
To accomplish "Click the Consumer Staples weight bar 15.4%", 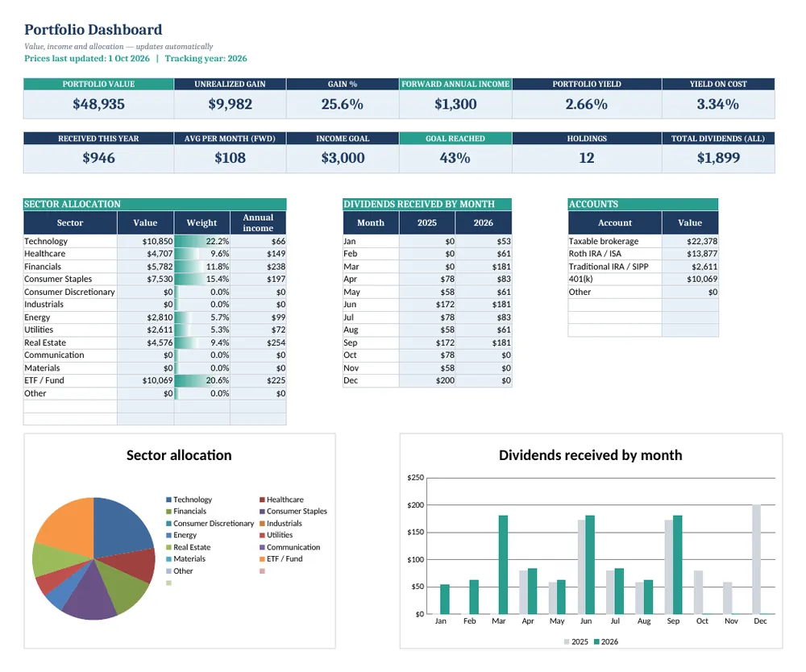I will pyautogui.click(x=202, y=280).
